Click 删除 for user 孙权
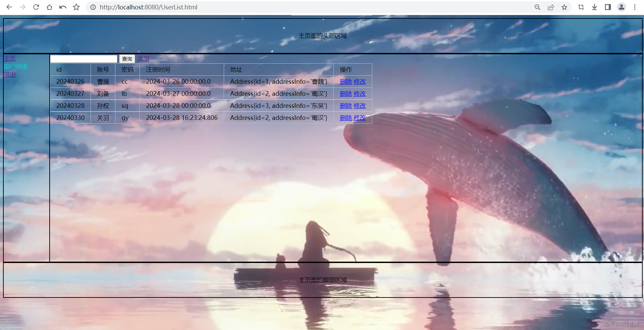The image size is (644, 330). coord(346,106)
